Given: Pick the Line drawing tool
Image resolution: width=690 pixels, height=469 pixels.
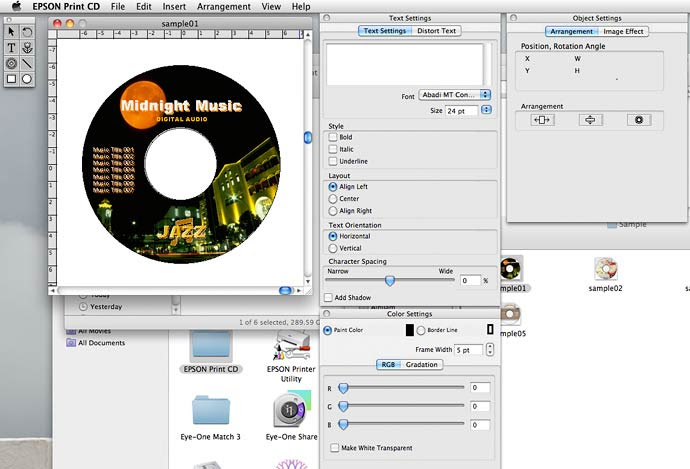Looking at the screenshot, I should pyautogui.click(x=27, y=63).
